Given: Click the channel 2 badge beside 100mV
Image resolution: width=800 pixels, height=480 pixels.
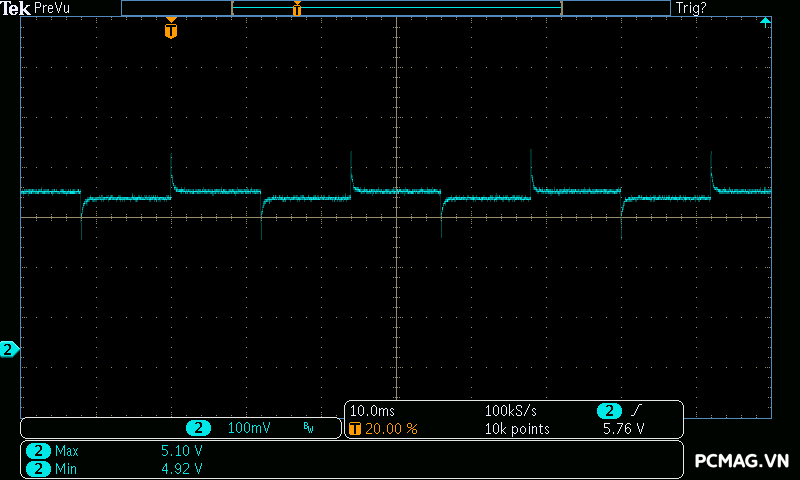Looking at the screenshot, I should point(199,428).
